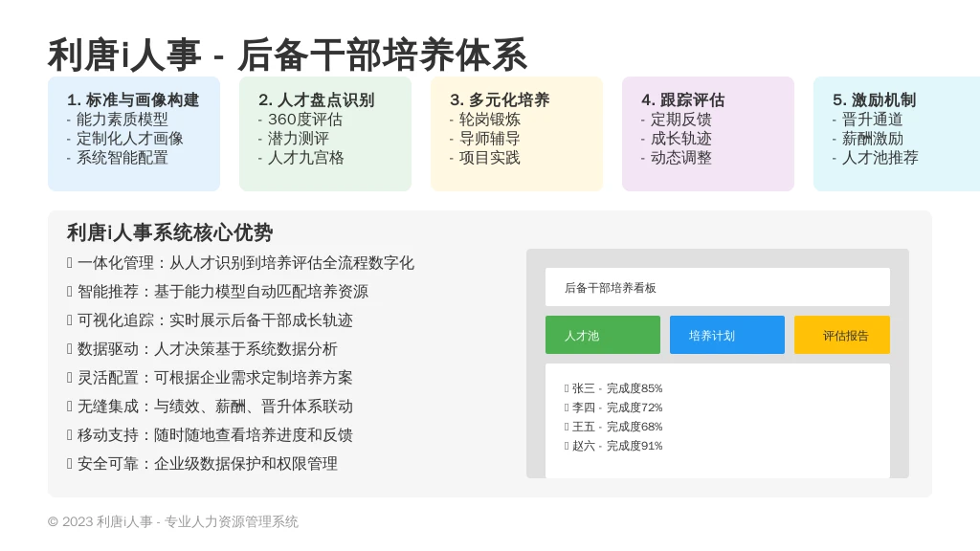Click card 3. 多元化培养
The width and height of the screenshot is (980, 551).
[517, 134]
